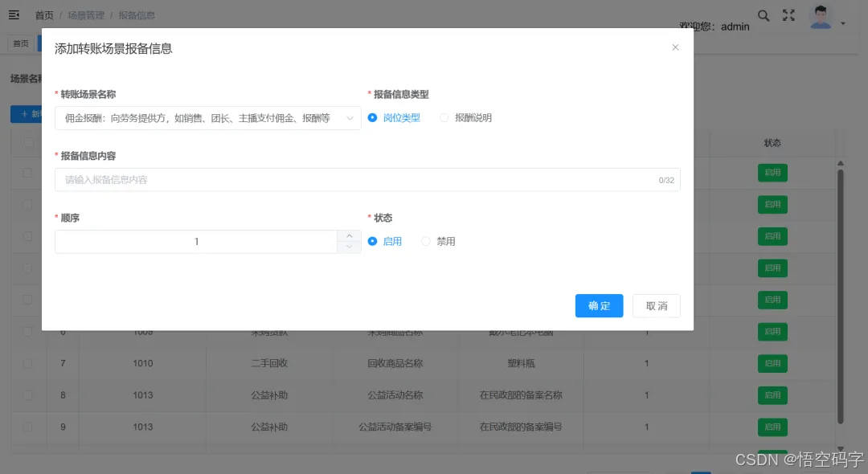The image size is (868, 474).
Task: Focus the 报备信息内容 input field
Action: (367, 180)
